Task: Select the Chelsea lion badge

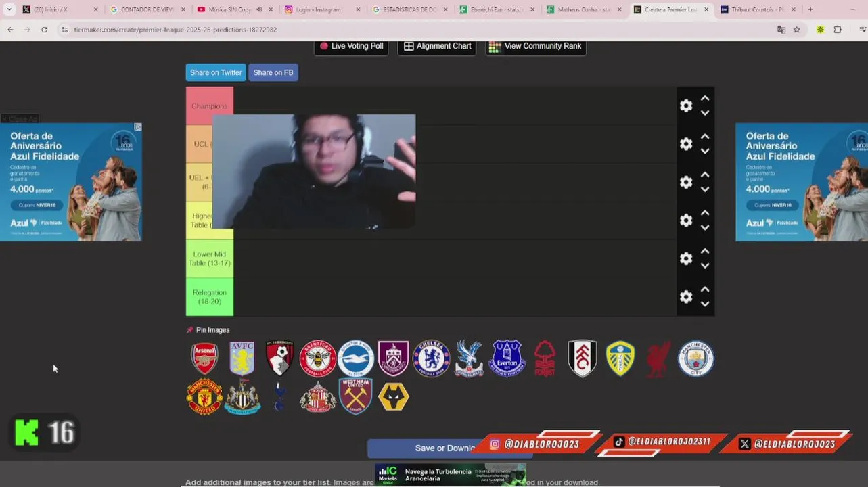Action: 432,358
